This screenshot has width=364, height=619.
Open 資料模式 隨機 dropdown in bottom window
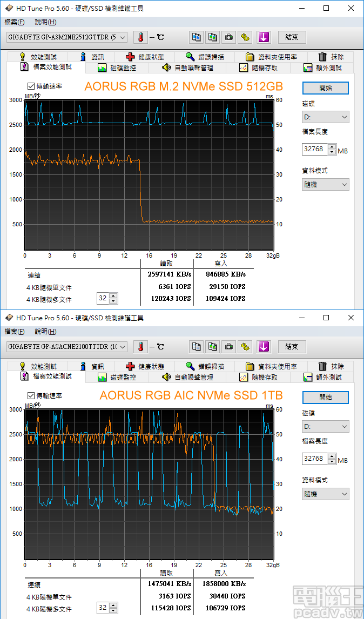click(x=326, y=494)
